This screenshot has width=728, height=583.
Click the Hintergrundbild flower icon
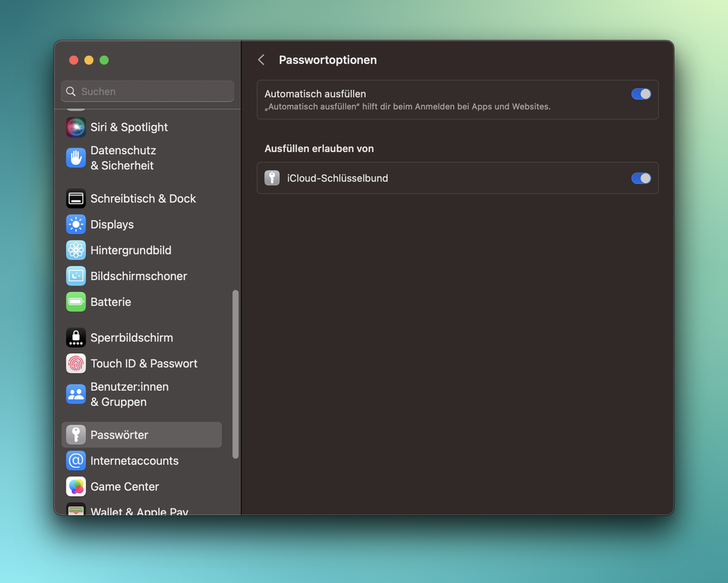76,250
